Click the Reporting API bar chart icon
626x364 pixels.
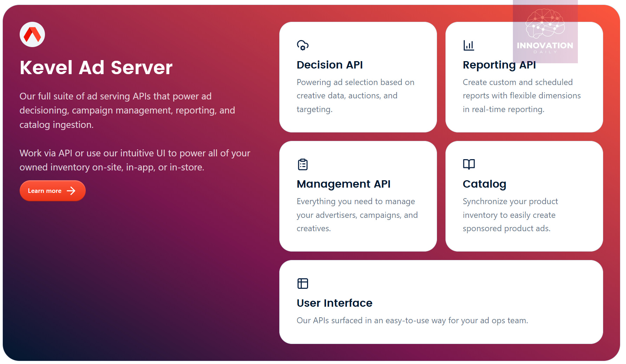(469, 45)
